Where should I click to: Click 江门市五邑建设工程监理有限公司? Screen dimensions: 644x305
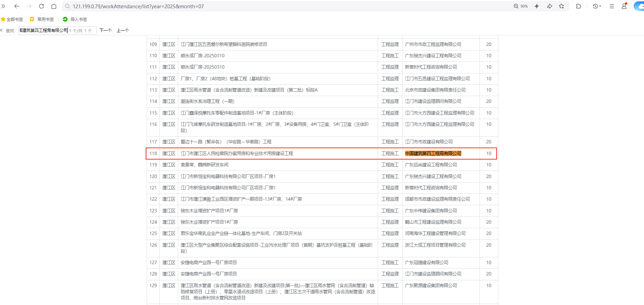[437, 79]
